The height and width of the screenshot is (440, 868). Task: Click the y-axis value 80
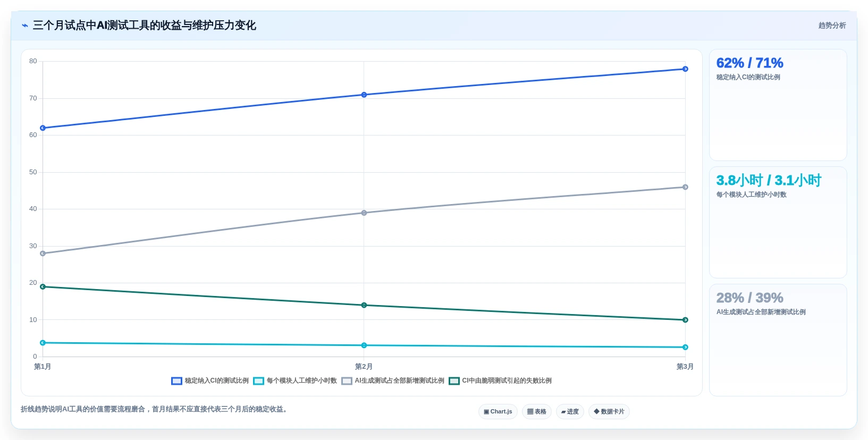(33, 61)
